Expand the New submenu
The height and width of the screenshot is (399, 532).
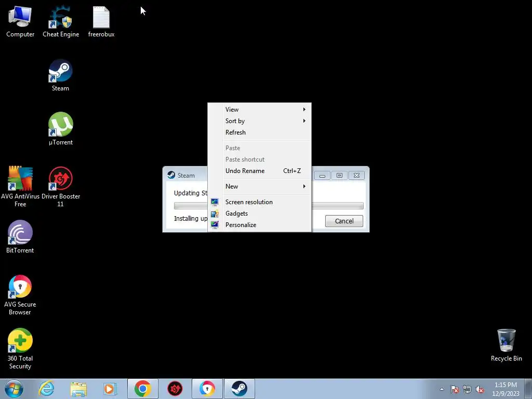[260, 187]
